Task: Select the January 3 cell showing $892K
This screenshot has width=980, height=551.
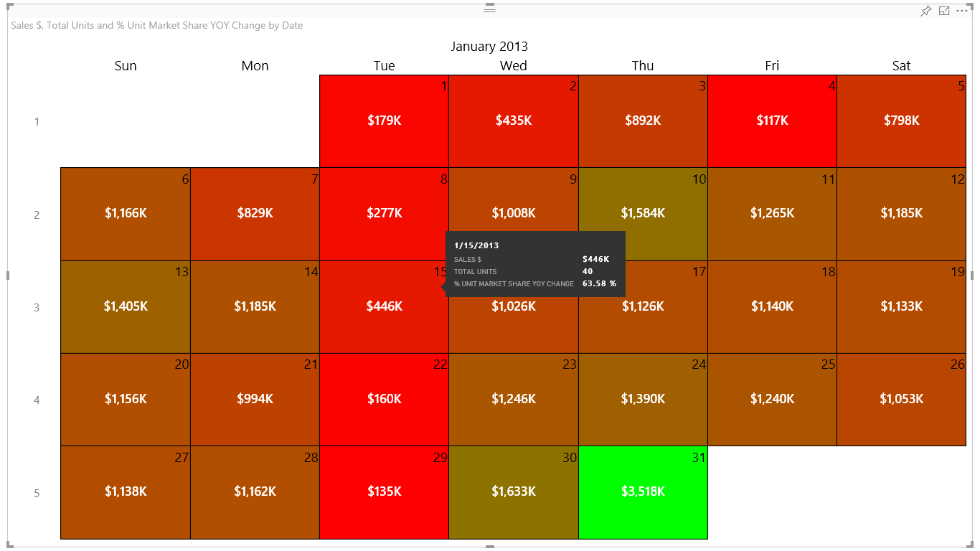Action: (x=643, y=121)
